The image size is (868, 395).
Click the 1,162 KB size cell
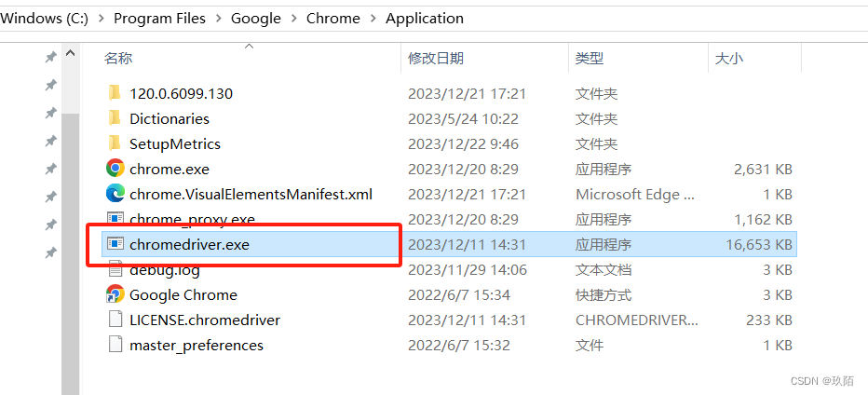(x=763, y=219)
